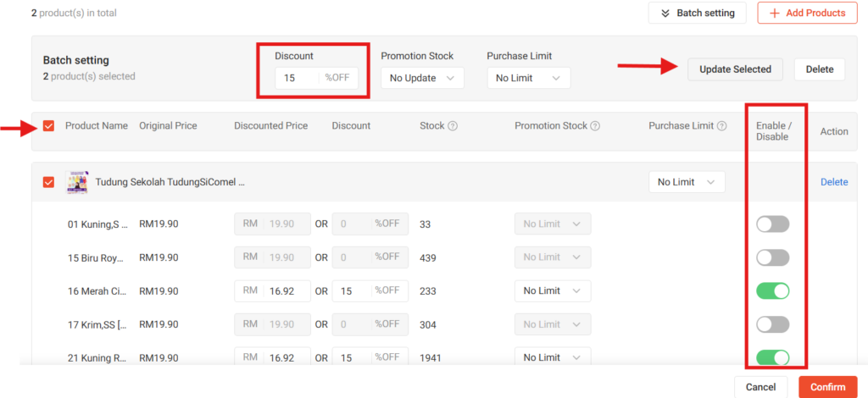Click the Purchase Limit help icon

[722, 126]
